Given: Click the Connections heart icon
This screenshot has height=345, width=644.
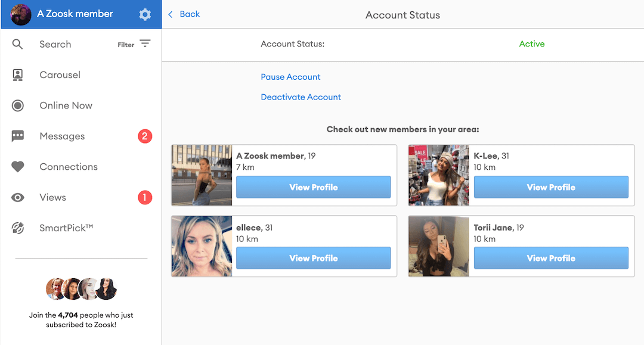Looking at the screenshot, I should pyautogui.click(x=18, y=167).
